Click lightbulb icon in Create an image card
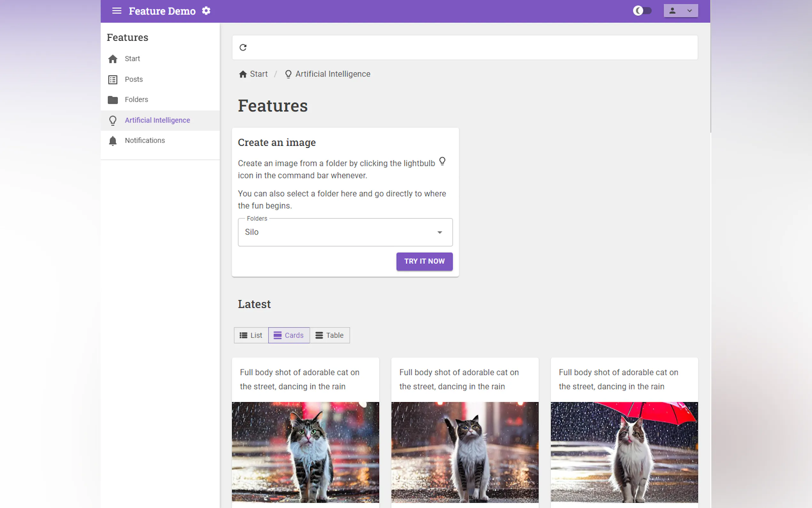The width and height of the screenshot is (812, 508). (442, 161)
